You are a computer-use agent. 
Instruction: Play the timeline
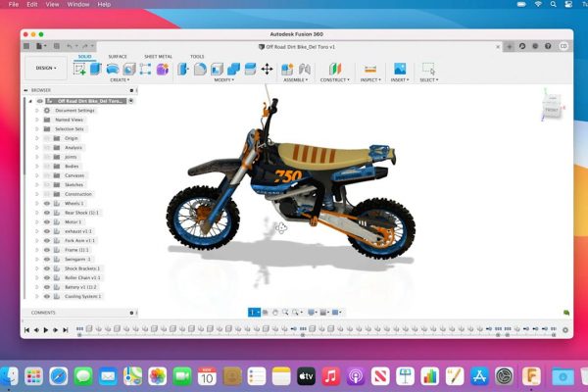pyautogui.click(x=46, y=330)
